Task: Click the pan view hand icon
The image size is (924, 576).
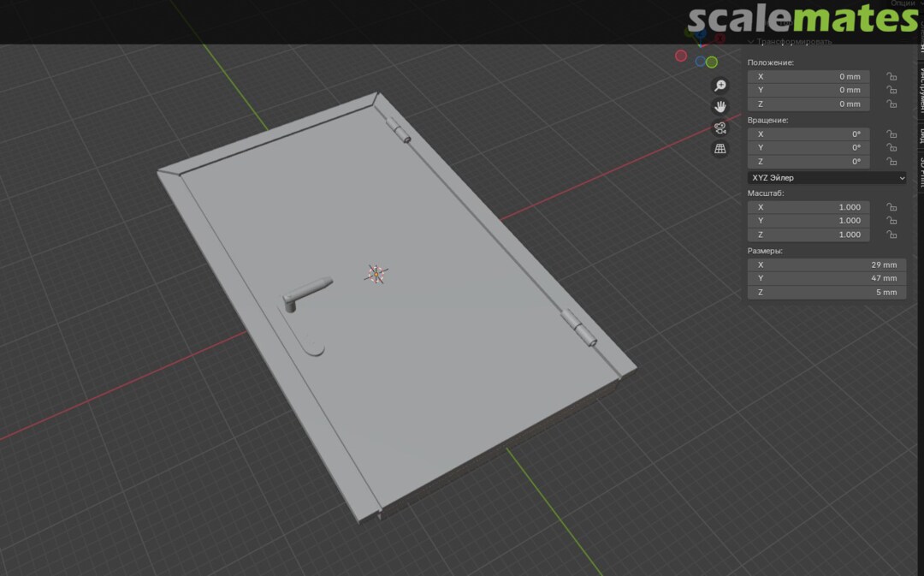Action: coord(720,106)
